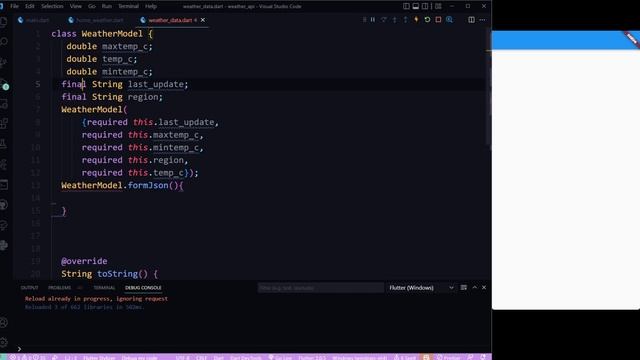Viewport: 640px width, 360px height.
Task: Open the Edit menu
Action: coord(30,6)
